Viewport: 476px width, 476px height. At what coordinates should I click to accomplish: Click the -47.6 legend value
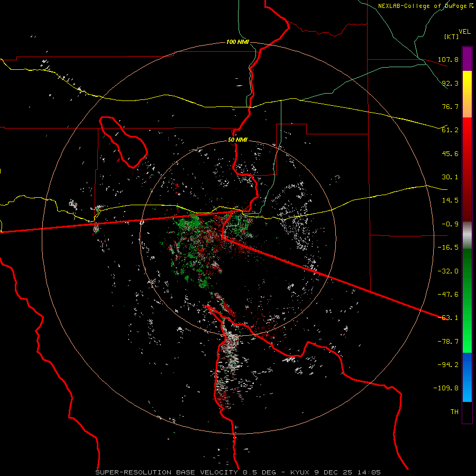coord(448,295)
